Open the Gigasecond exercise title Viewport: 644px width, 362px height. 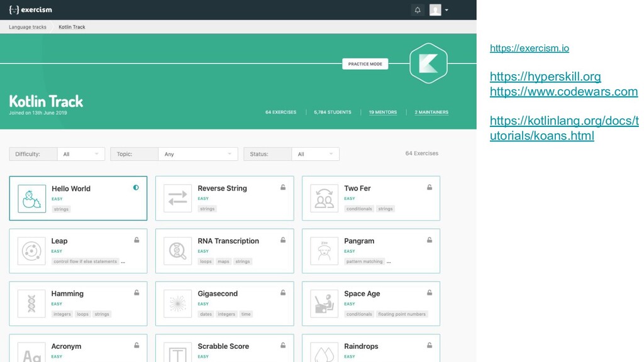(x=218, y=294)
